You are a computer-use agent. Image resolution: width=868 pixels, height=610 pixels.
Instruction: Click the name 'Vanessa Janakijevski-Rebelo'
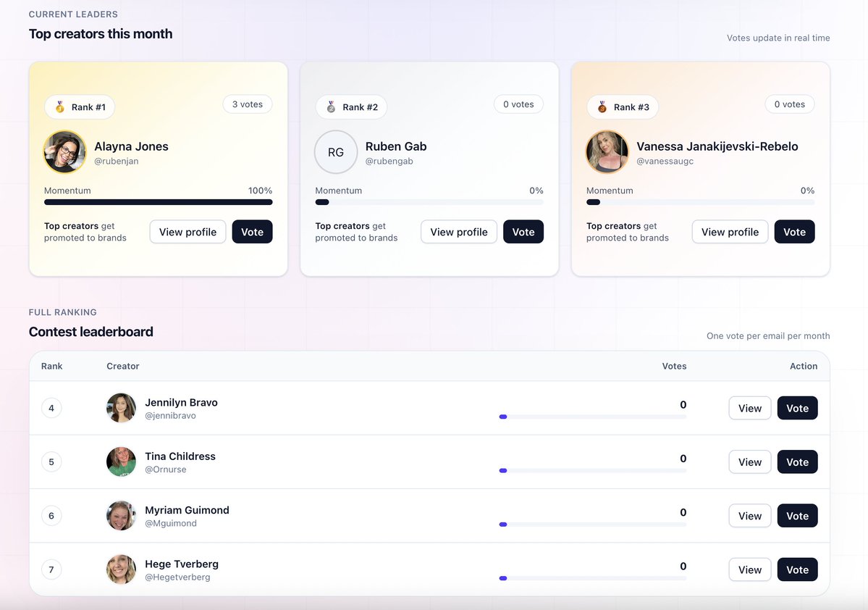click(x=717, y=146)
